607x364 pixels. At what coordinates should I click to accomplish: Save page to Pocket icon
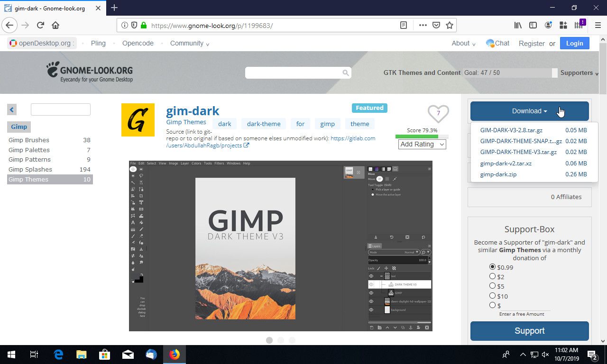(436, 26)
